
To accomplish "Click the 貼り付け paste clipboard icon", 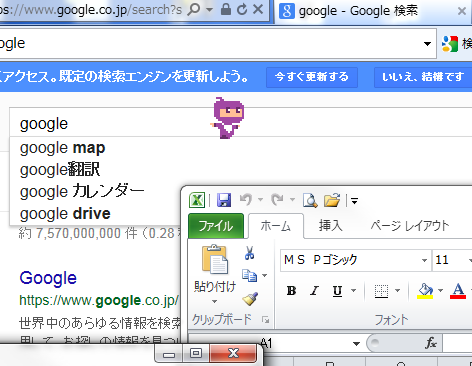I will click(x=215, y=259).
